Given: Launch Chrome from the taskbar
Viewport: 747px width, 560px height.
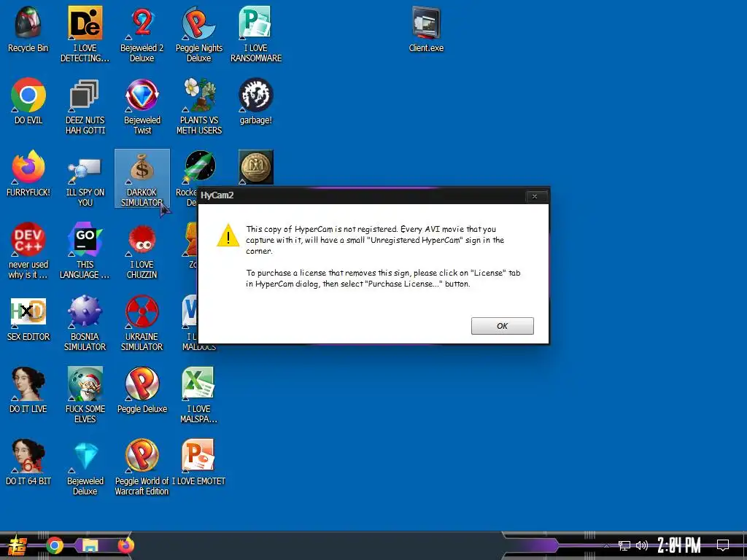Looking at the screenshot, I should tap(54, 545).
